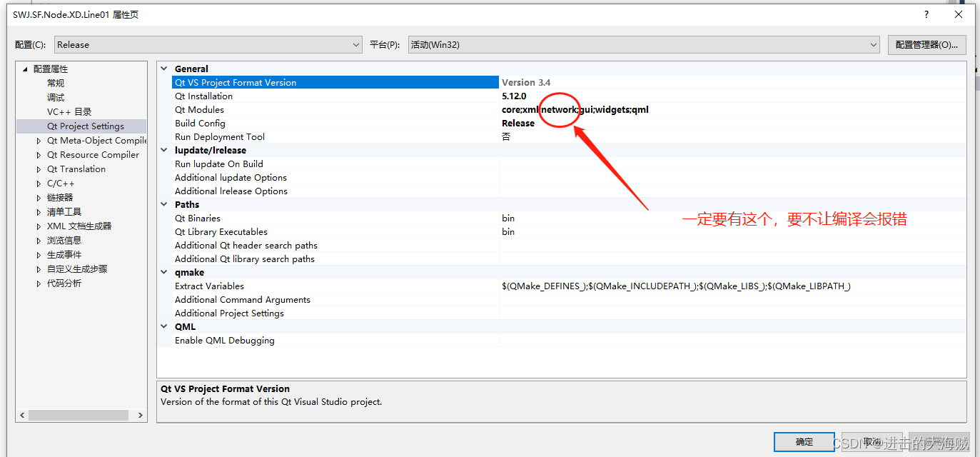Select the Run lupdate On Build row
The image size is (980, 457).
click(x=569, y=164)
